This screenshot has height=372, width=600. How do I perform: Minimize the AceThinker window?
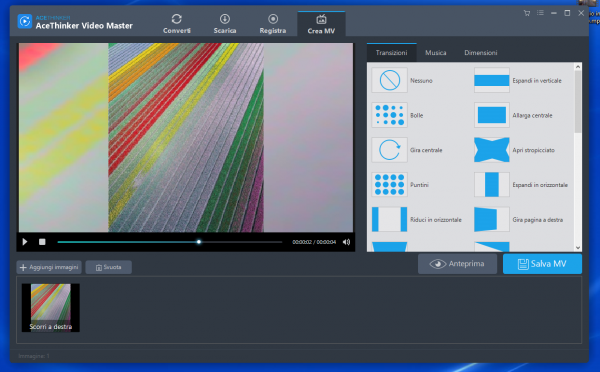(554, 13)
